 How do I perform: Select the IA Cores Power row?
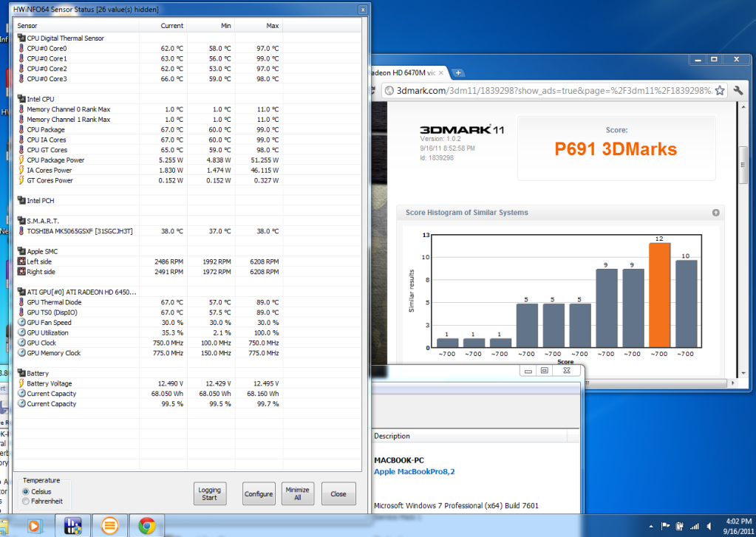click(188, 170)
